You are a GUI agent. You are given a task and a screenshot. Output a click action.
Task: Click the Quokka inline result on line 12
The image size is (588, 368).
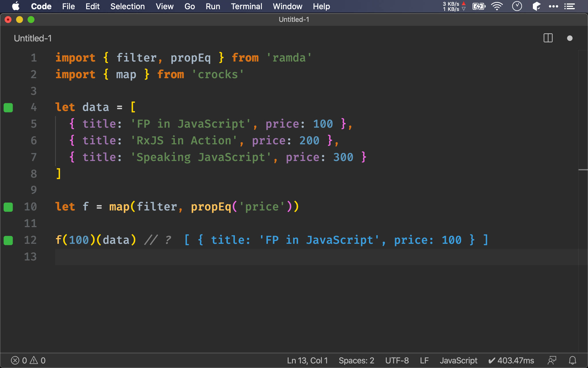point(336,240)
